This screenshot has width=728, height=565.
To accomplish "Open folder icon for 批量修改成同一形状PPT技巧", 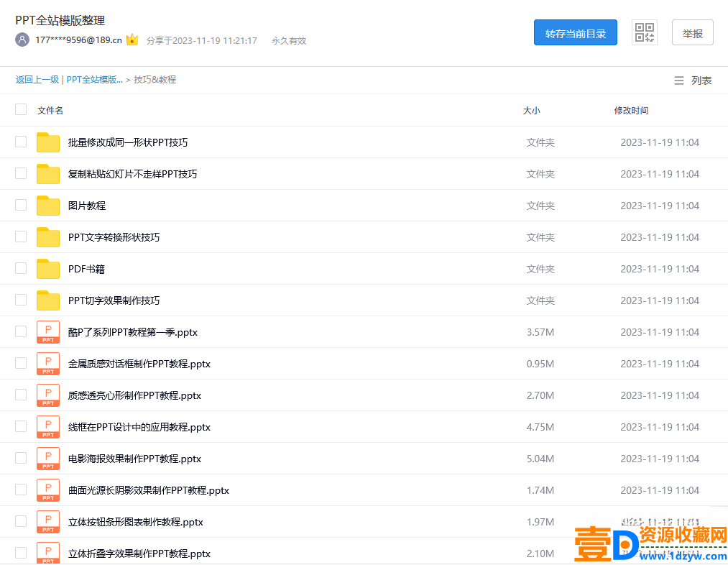I will tap(48, 142).
